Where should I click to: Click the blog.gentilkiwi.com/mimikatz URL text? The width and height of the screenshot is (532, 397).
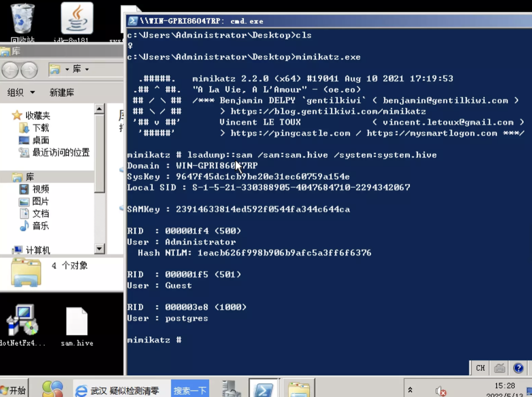coord(328,111)
